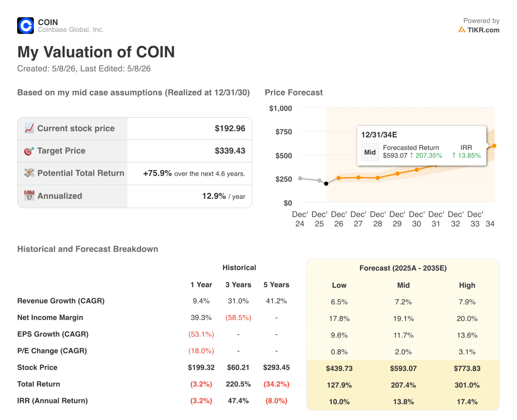Click the Stock Price row label
The image size is (517, 420).
click(37, 367)
